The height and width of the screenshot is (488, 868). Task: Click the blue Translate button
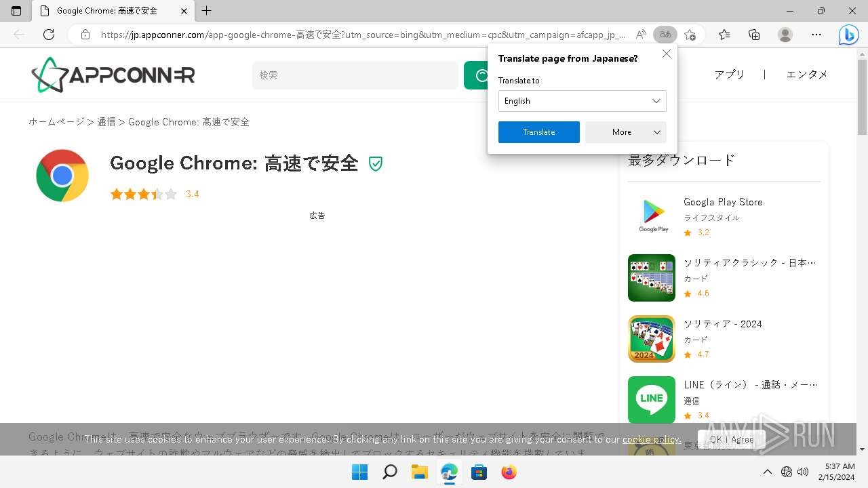tap(539, 132)
